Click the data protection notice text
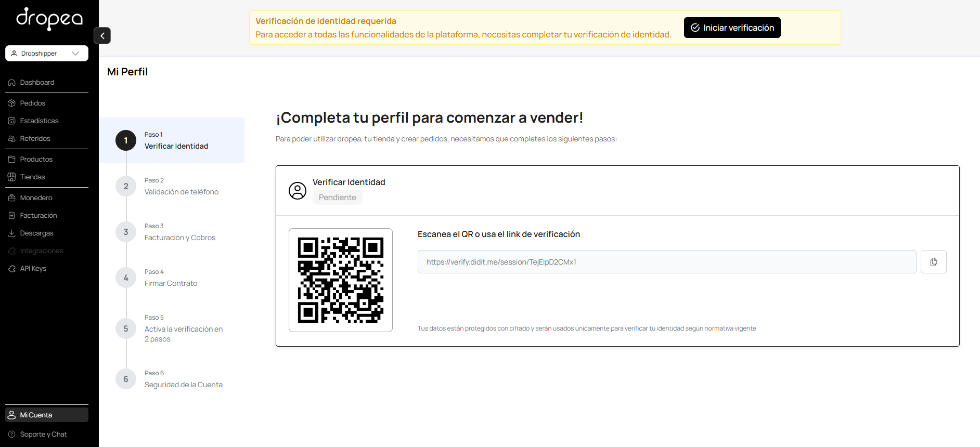This screenshot has height=447, width=980. point(587,328)
